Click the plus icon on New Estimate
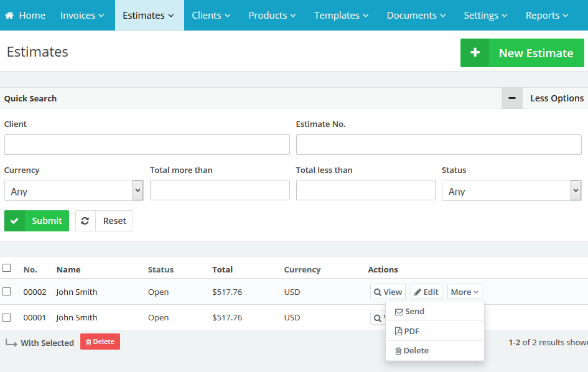Image resolution: width=588 pixels, height=372 pixels. (475, 53)
